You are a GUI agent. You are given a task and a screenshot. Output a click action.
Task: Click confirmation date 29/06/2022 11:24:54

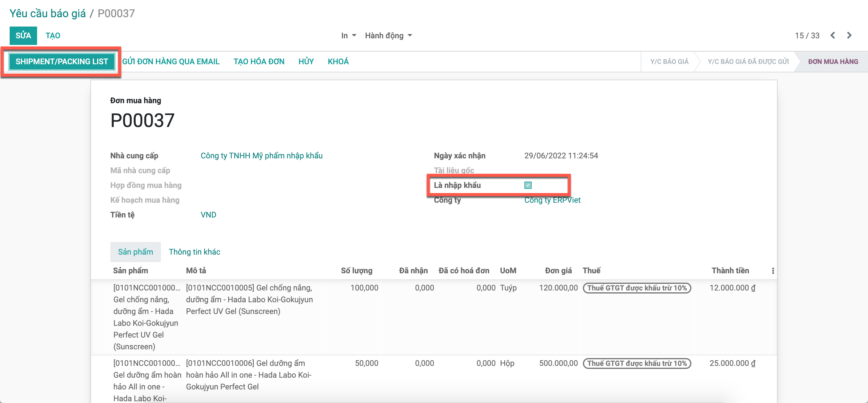[x=561, y=156]
